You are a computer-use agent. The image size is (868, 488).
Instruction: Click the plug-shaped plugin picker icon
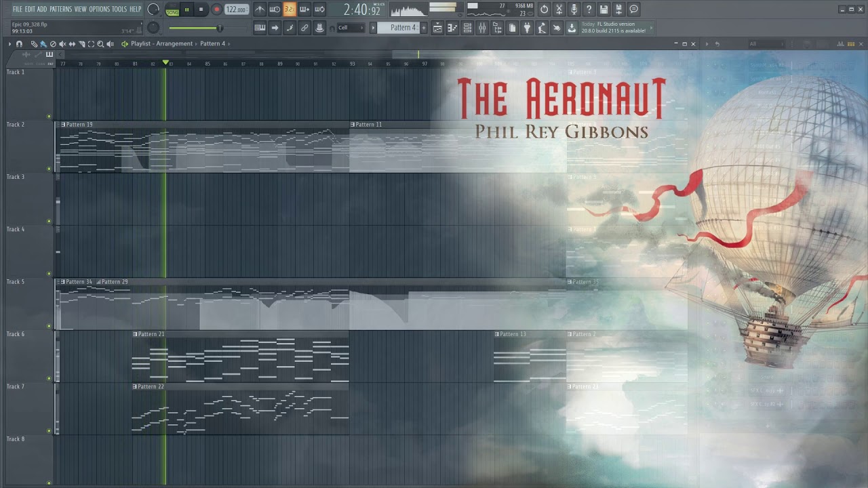coord(527,28)
